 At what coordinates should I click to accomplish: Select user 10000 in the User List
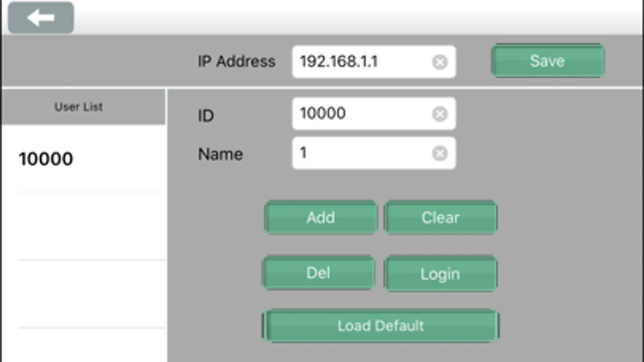pos(84,159)
